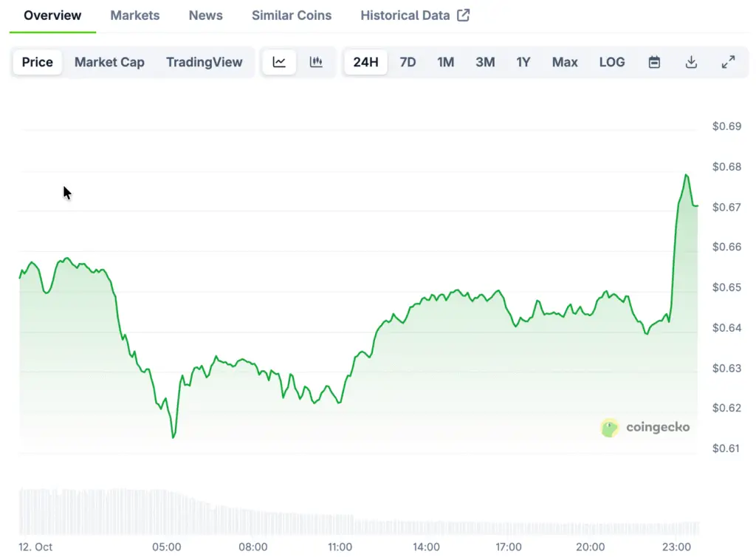This screenshot has width=756, height=557.
Task: Click the price peak near 23:00
Action: pos(687,175)
